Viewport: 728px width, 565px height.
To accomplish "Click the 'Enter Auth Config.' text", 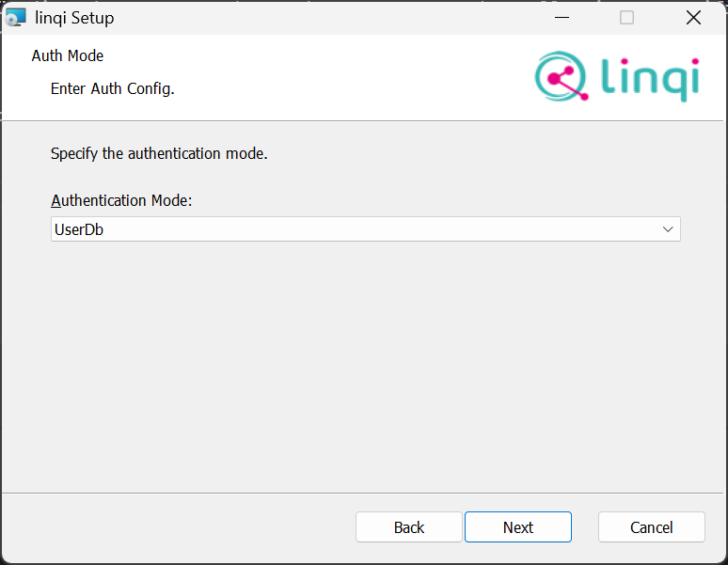I will [x=112, y=88].
